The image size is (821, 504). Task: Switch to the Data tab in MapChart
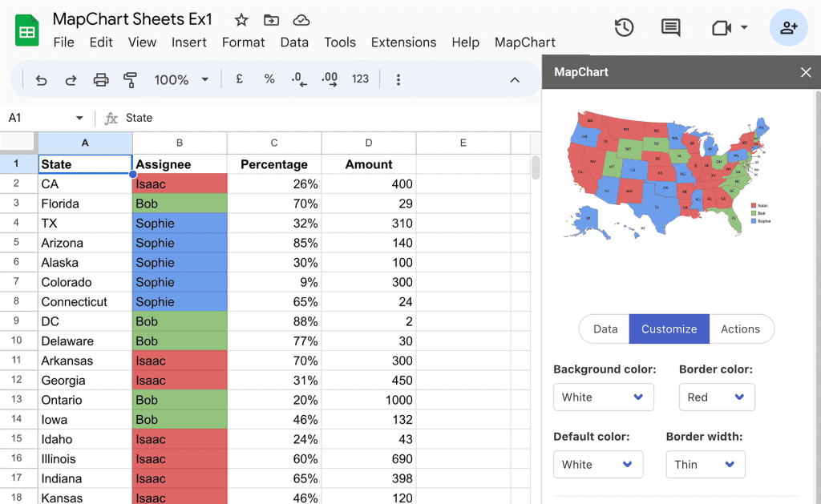(605, 329)
